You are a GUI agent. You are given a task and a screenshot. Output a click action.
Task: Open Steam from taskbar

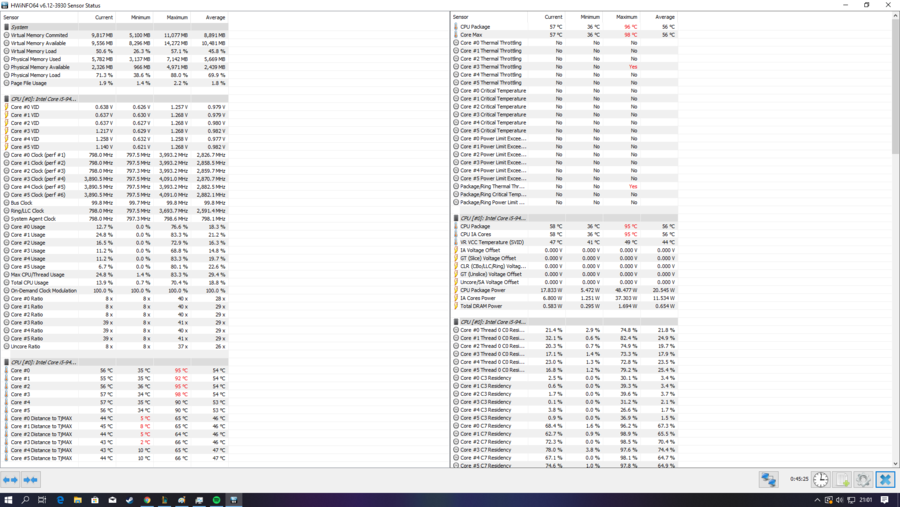130,500
